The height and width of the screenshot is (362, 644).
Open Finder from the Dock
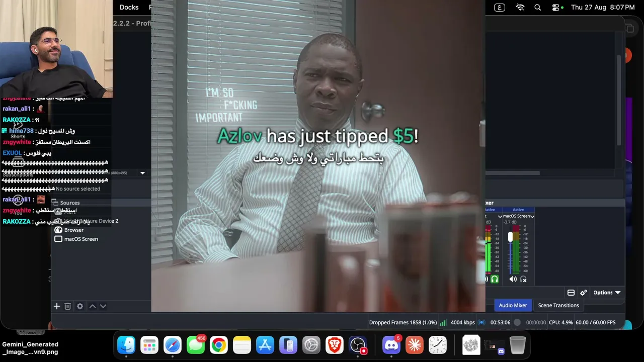126,345
